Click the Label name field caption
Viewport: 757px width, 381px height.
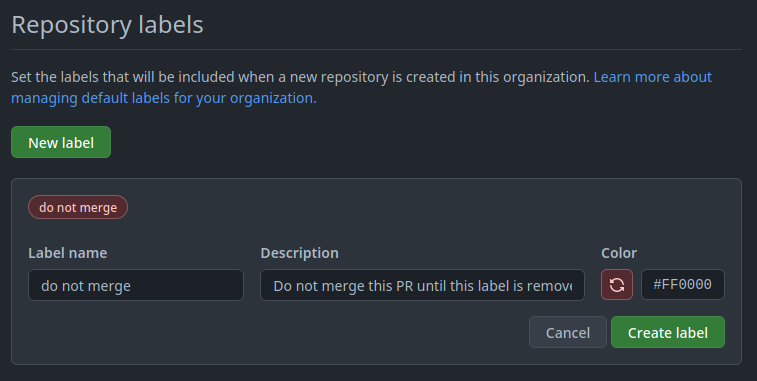point(68,253)
